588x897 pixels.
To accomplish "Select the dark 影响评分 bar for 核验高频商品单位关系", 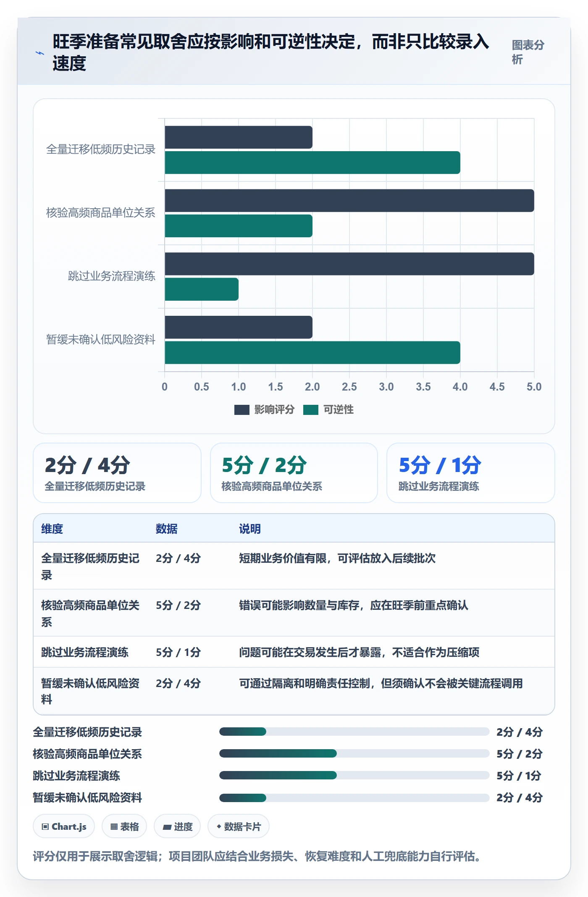I will point(349,200).
